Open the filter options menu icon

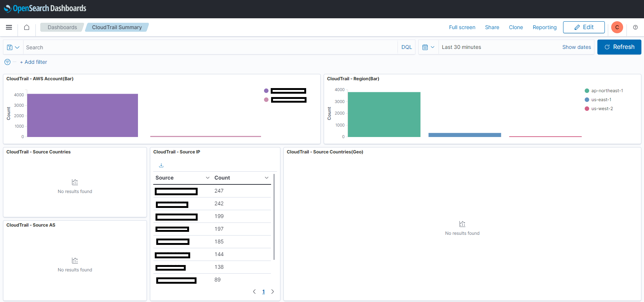pos(7,62)
